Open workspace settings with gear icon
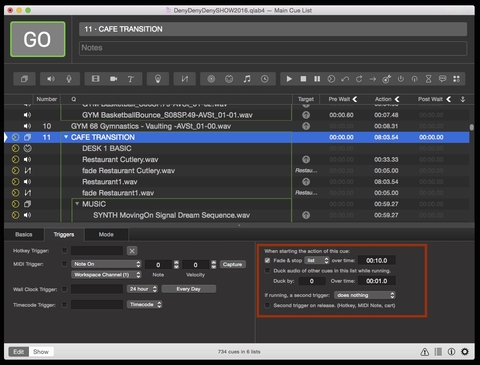Screen dimensions: 480x365 click(x=465, y=352)
